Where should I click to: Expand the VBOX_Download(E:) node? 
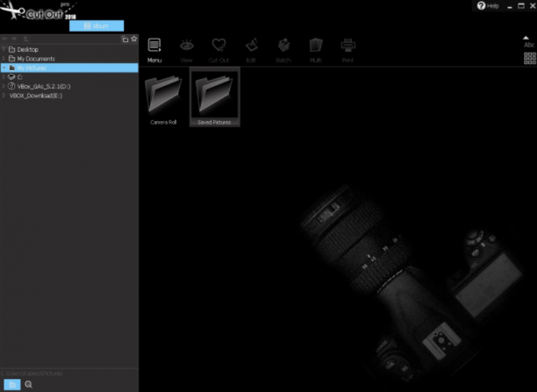click(x=4, y=96)
